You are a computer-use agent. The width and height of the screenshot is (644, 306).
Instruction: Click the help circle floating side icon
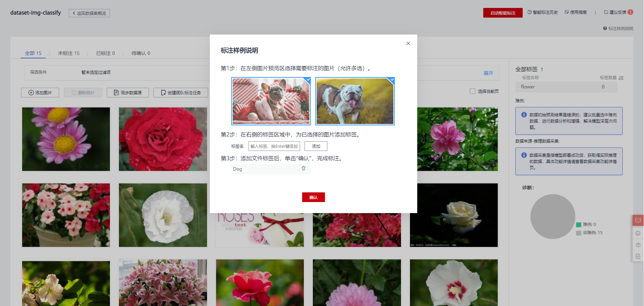click(x=638, y=245)
